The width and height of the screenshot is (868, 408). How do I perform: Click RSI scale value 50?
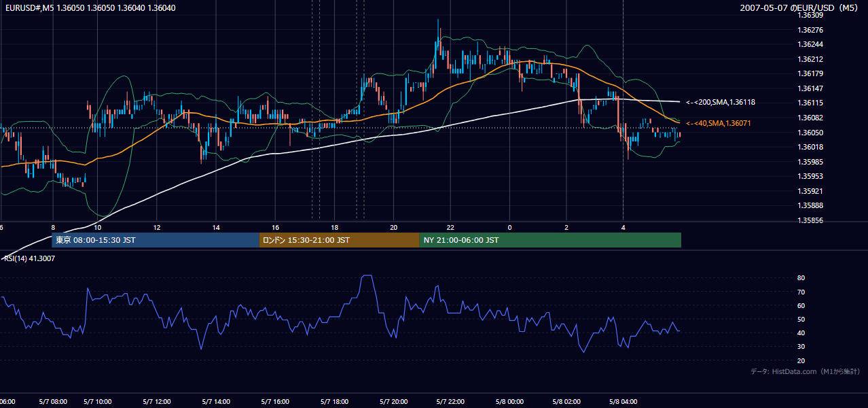[x=801, y=319]
